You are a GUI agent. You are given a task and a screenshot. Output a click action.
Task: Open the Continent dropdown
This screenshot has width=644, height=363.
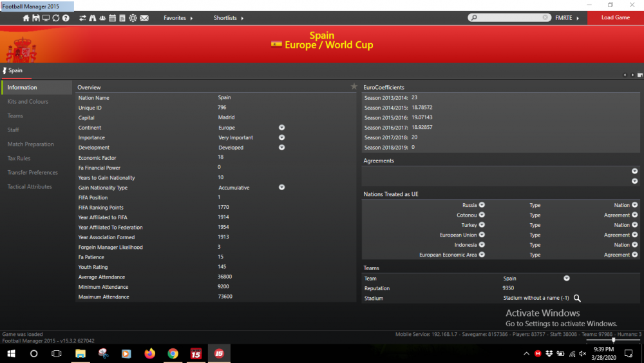pos(282,128)
